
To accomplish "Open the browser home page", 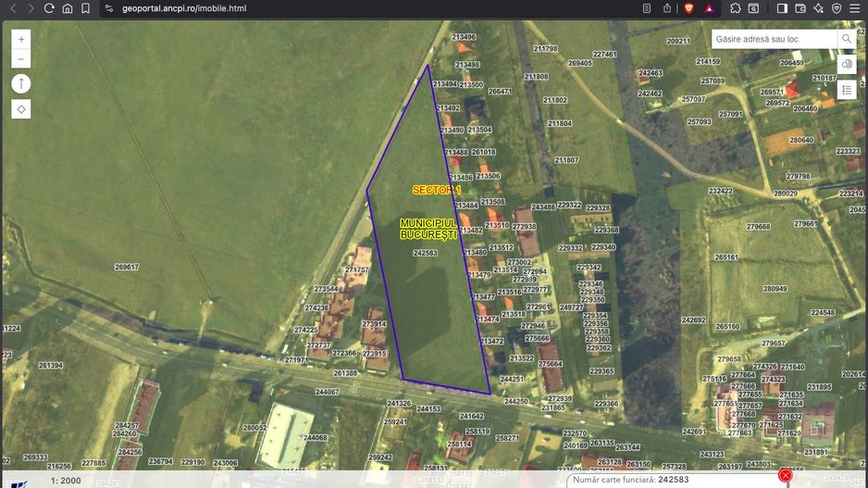I will [67, 8].
